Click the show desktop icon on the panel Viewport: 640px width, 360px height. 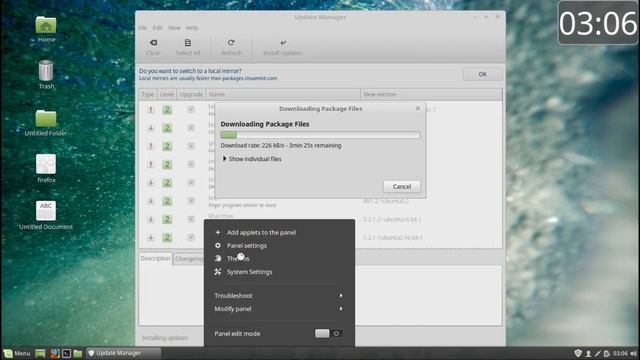[x=40, y=353]
